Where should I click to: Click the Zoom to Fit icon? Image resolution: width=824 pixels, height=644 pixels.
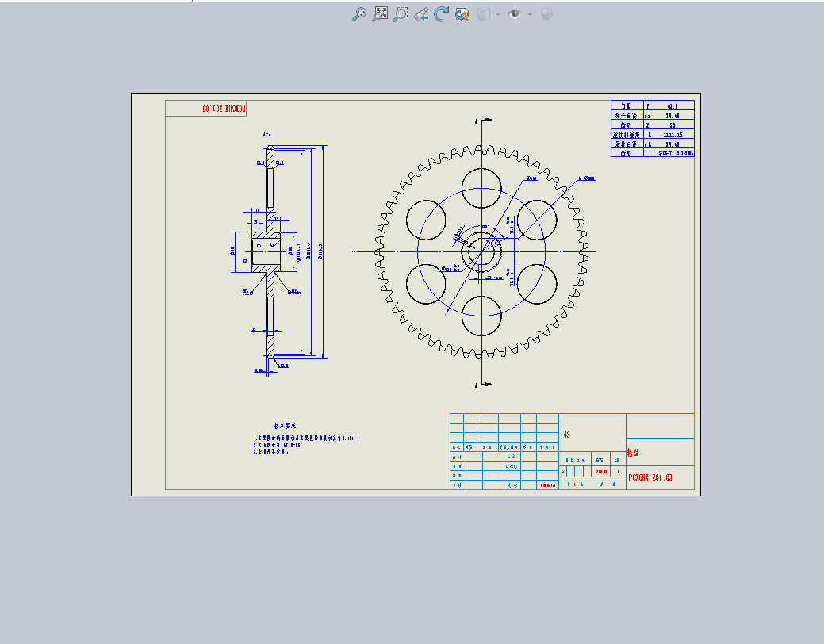[x=380, y=14]
